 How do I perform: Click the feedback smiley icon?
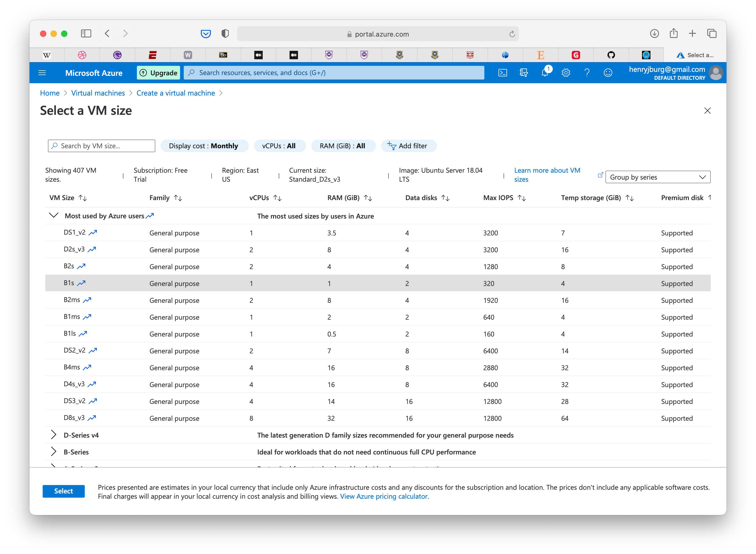click(x=608, y=73)
